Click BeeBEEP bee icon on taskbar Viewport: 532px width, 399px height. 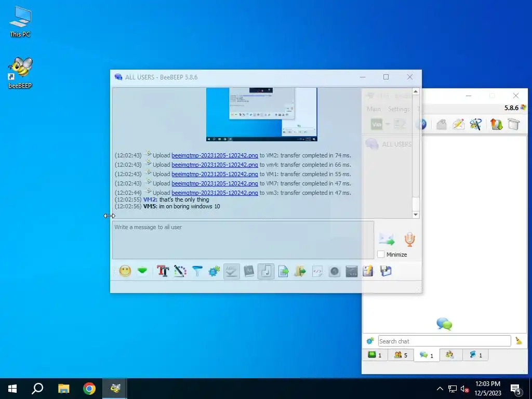click(x=115, y=389)
